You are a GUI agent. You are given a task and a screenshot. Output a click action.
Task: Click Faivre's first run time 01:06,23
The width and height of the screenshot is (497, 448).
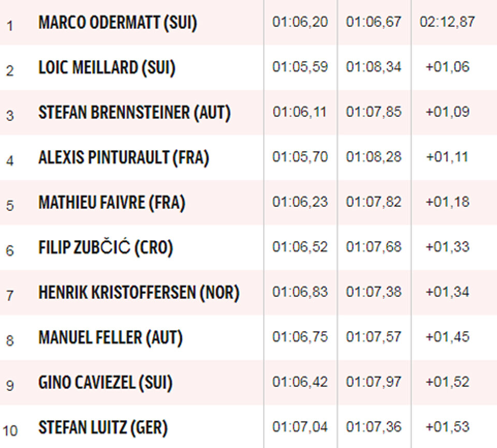point(300,202)
